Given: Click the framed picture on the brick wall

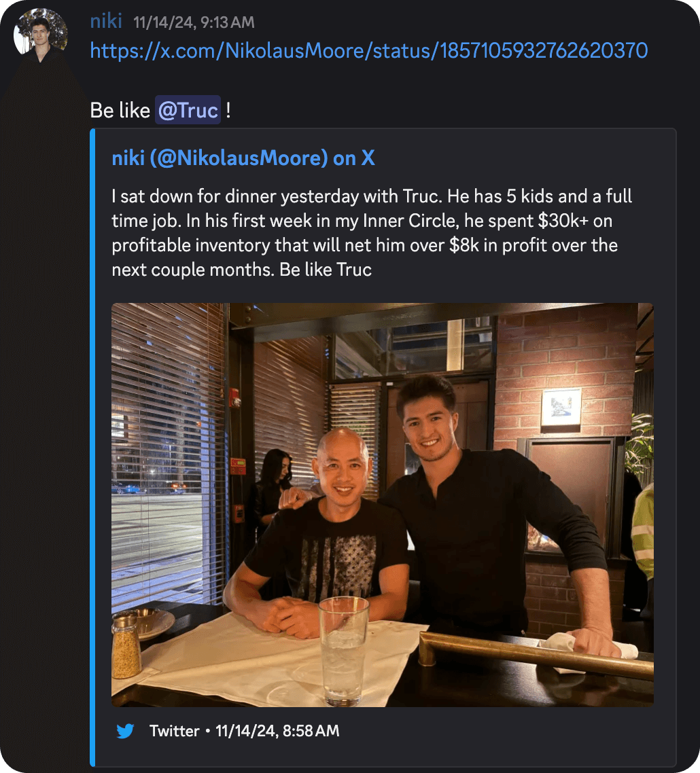Looking at the screenshot, I should (x=561, y=406).
